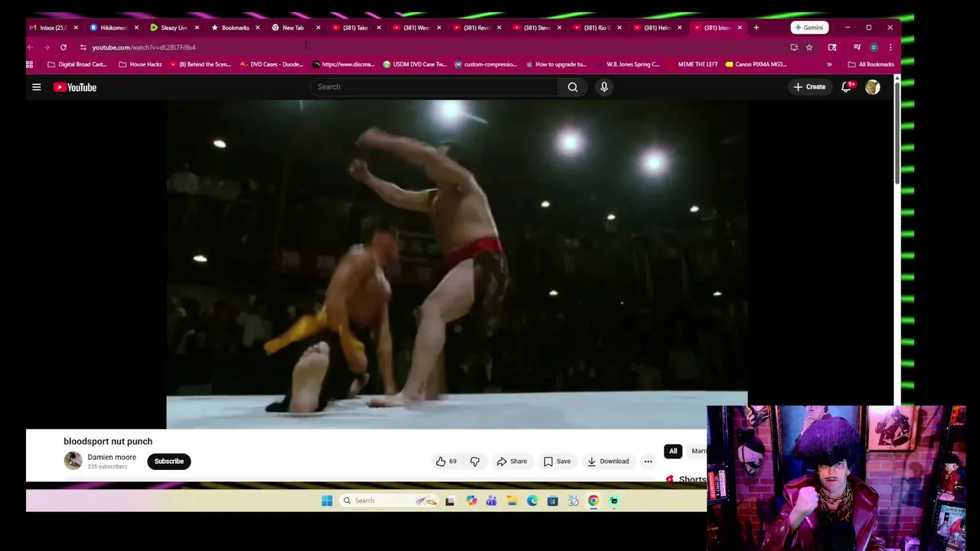Subscribe to Damien moore
This screenshot has width=980, height=551.
[168, 461]
